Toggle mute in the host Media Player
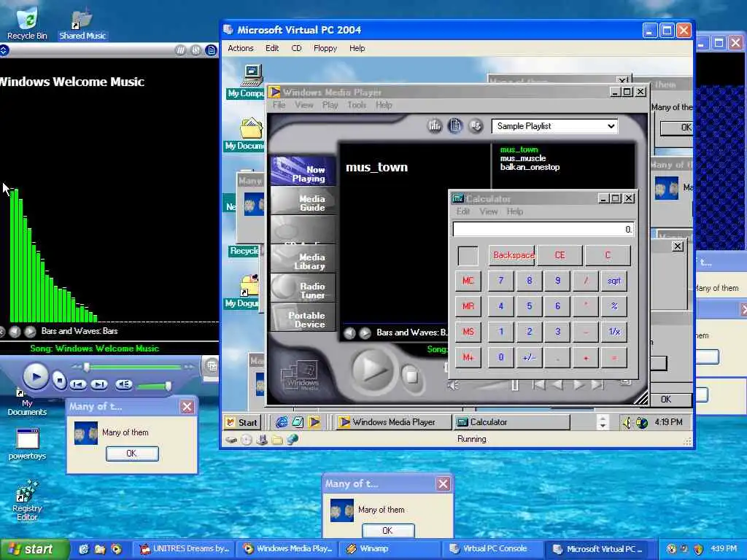The height and width of the screenshot is (560, 747). point(124,384)
